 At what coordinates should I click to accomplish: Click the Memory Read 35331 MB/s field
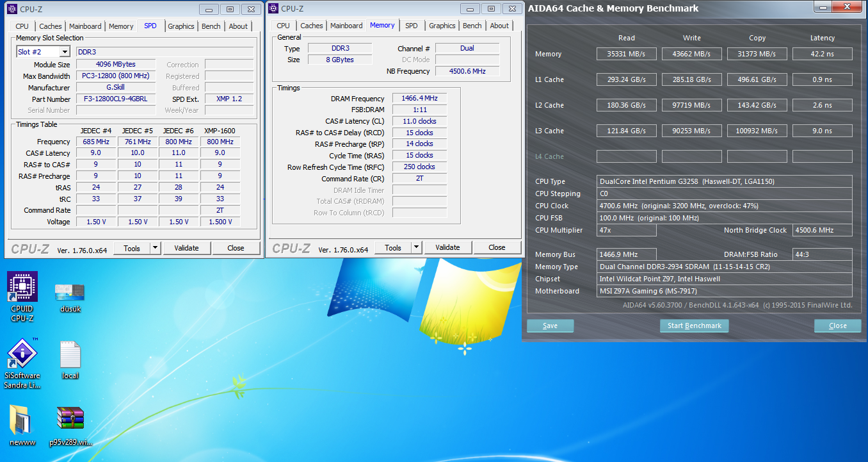627,54
